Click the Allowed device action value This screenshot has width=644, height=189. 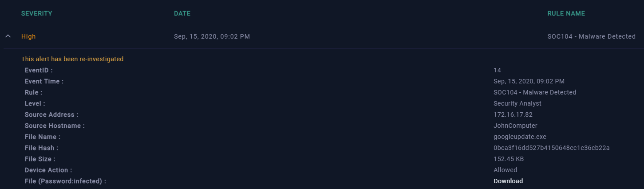point(505,170)
